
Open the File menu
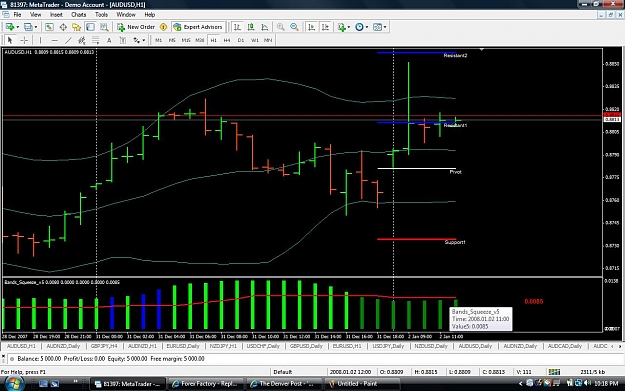(17, 15)
